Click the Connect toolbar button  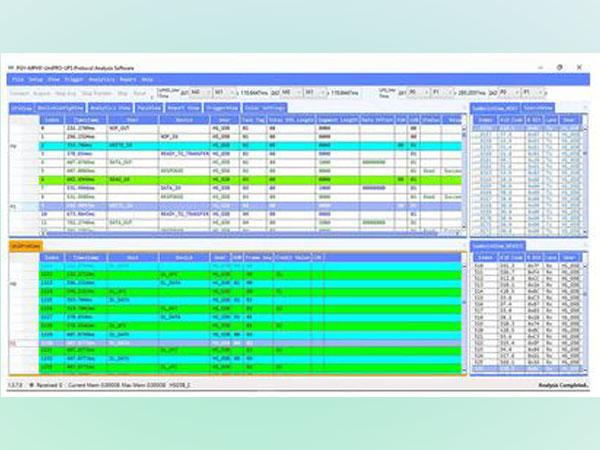[x=19, y=91]
